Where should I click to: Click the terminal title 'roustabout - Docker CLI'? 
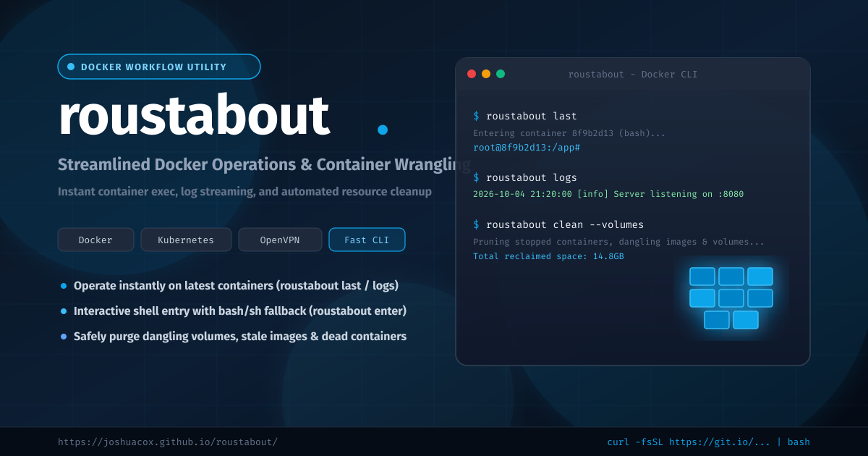(633, 75)
